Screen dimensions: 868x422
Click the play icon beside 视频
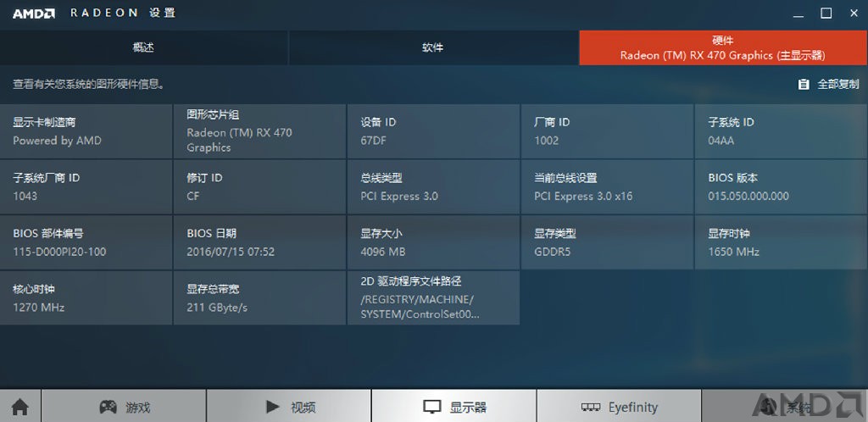click(x=272, y=407)
